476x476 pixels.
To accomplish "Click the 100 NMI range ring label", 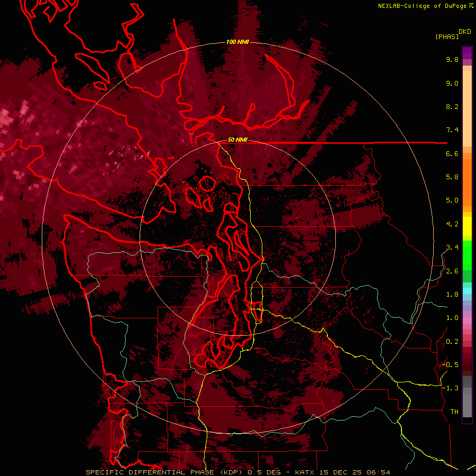I will [x=237, y=42].
